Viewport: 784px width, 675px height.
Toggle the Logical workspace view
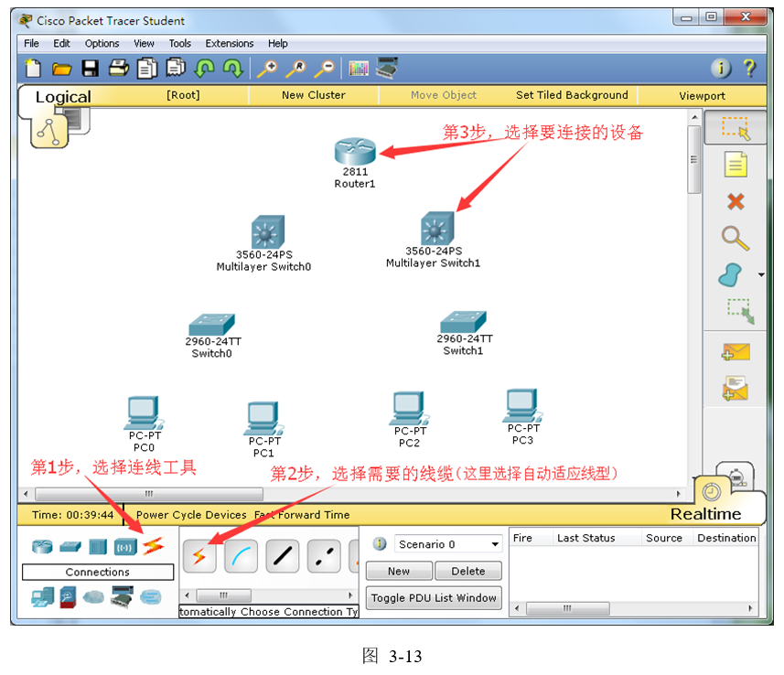pos(62,97)
